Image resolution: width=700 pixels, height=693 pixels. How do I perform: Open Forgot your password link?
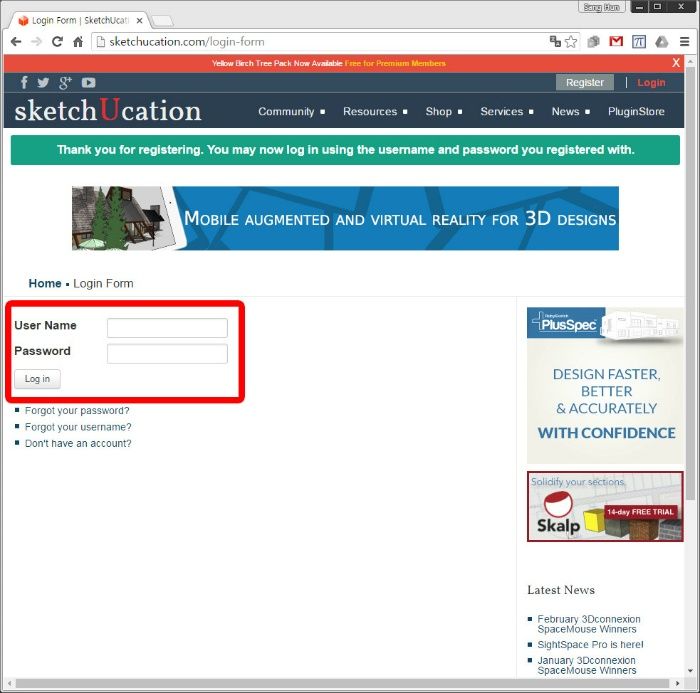point(77,410)
